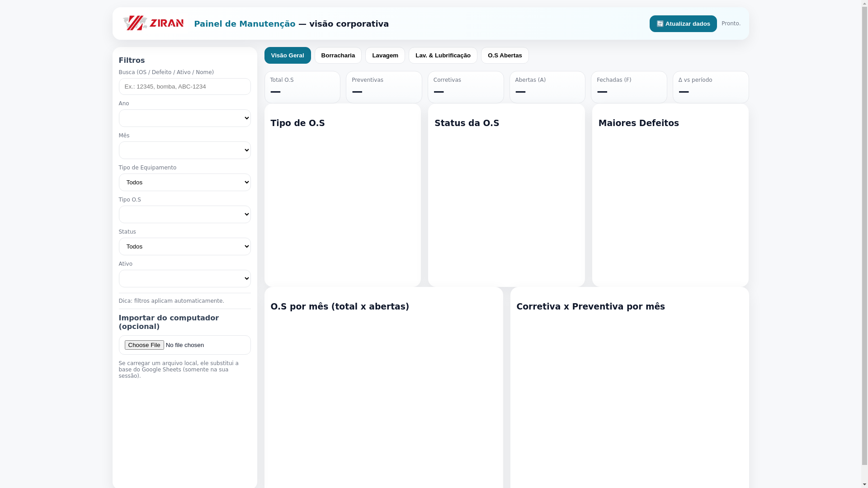Click the Choose File button

click(144, 345)
